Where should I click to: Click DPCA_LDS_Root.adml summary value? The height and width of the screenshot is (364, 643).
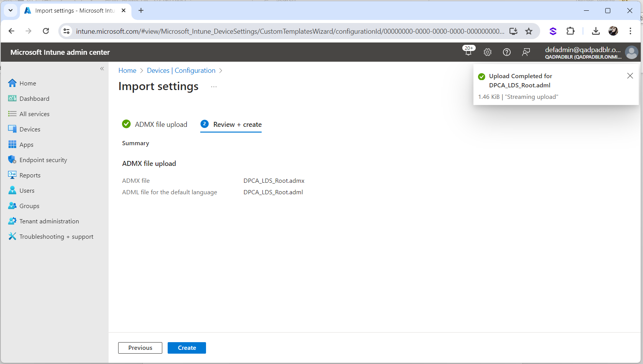click(x=273, y=192)
